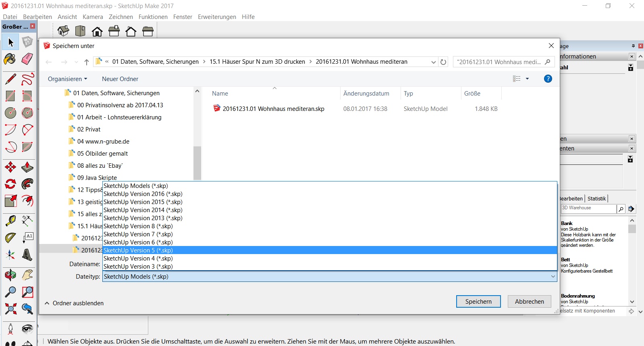Expand the view options dropdown arrow
This screenshot has width=644, height=346.
(x=527, y=79)
